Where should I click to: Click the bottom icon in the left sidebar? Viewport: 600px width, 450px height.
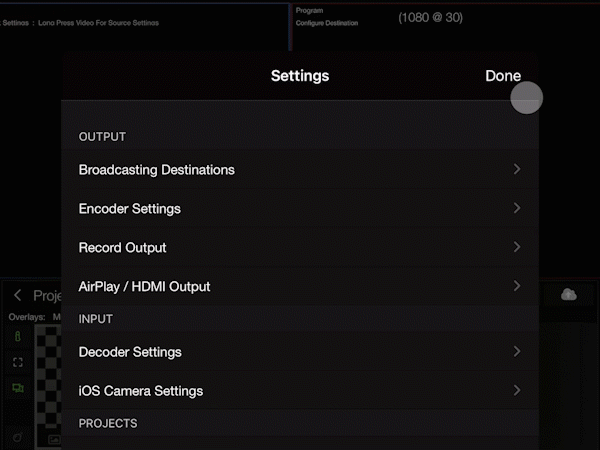tap(17, 436)
